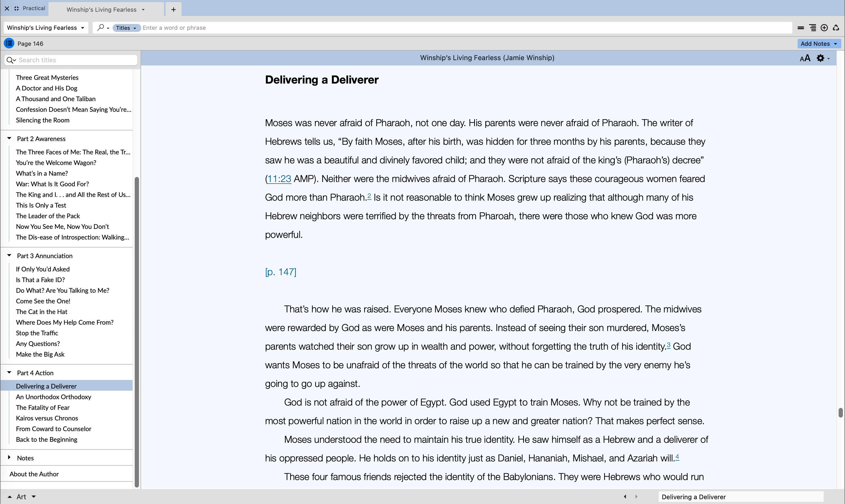Open 'If Only You'd Asked' chapter
This screenshot has height=504, width=845.
click(x=43, y=269)
